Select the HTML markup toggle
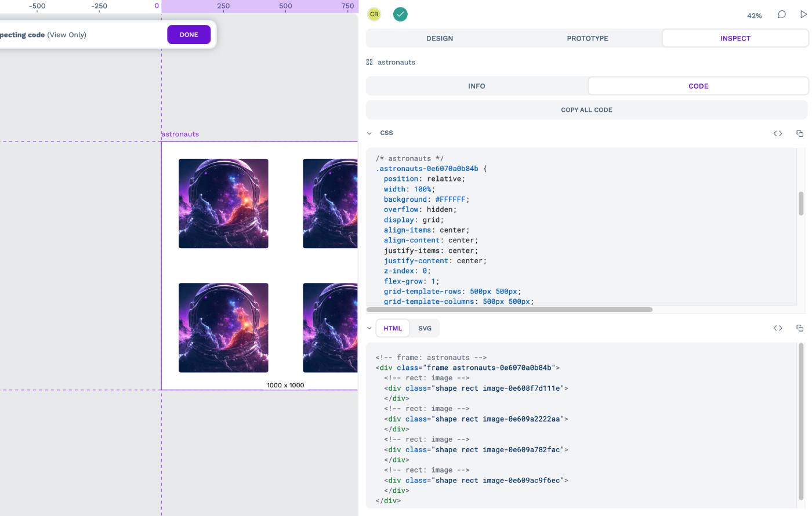The width and height of the screenshot is (812, 516). 393,328
